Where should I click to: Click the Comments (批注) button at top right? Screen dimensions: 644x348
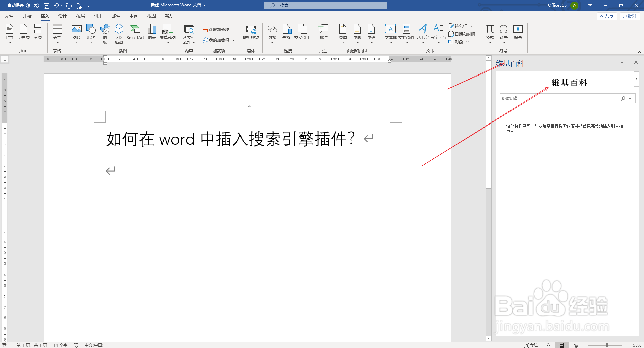[x=630, y=16]
